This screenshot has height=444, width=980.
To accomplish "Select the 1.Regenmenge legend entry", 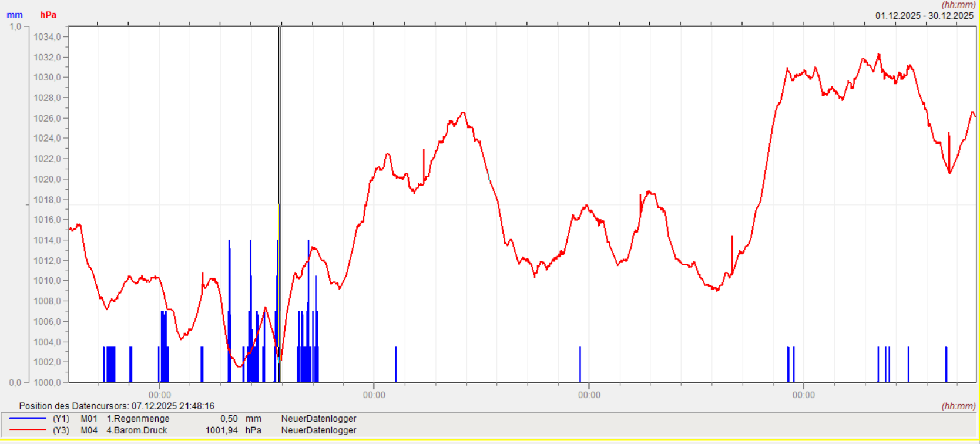I will [137, 419].
